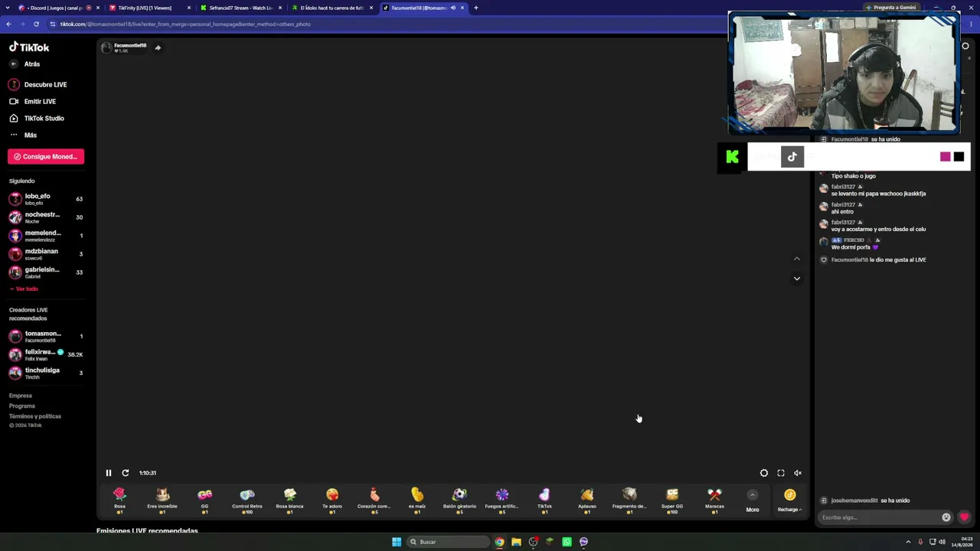Expand the Recharge coins option

pyautogui.click(x=789, y=500)
